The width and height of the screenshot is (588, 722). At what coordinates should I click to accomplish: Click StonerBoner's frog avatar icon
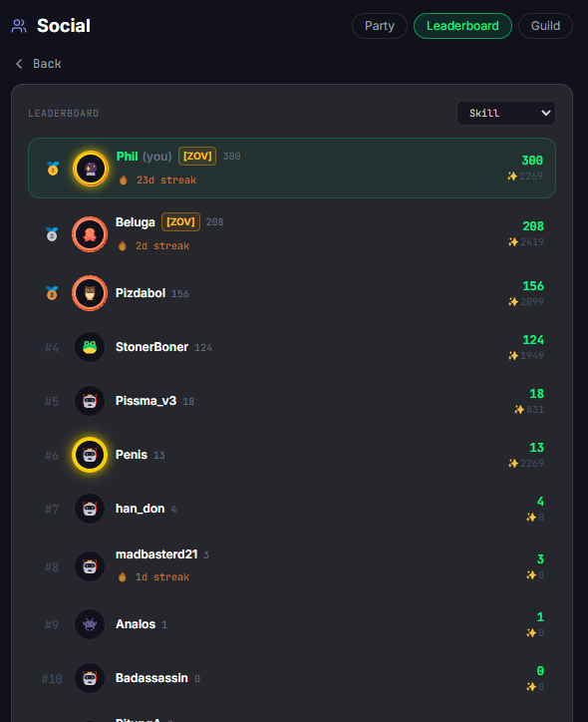[90, 347]
